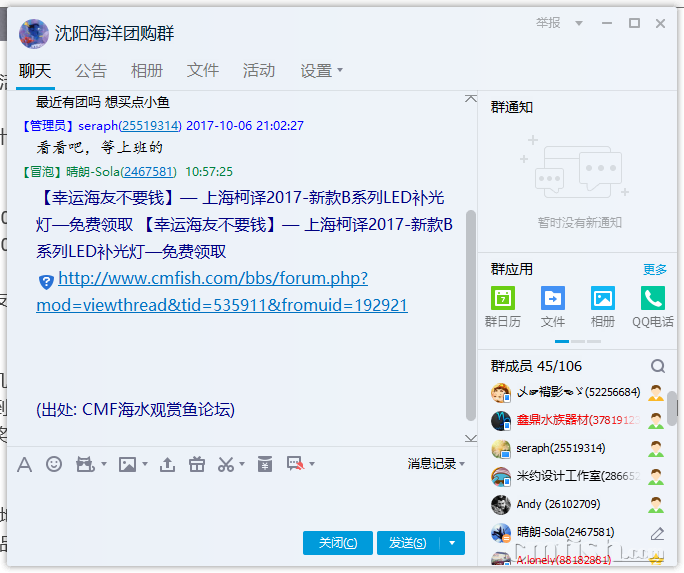Click the scissors screenshot icon
Image resolution: width=684 pixels, height=573 pixels.
(225, 464)
